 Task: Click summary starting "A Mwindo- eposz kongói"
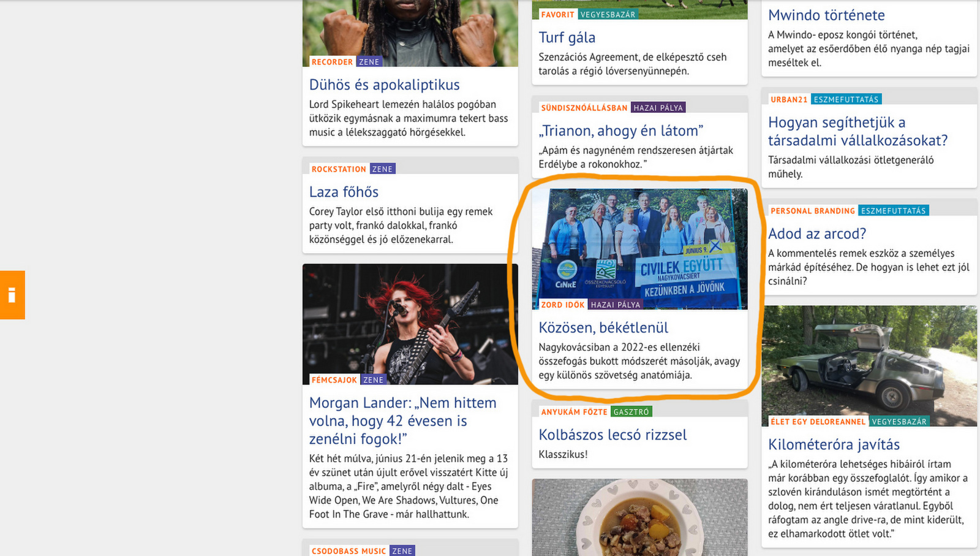pyautogui.click(x=869, y=48)
